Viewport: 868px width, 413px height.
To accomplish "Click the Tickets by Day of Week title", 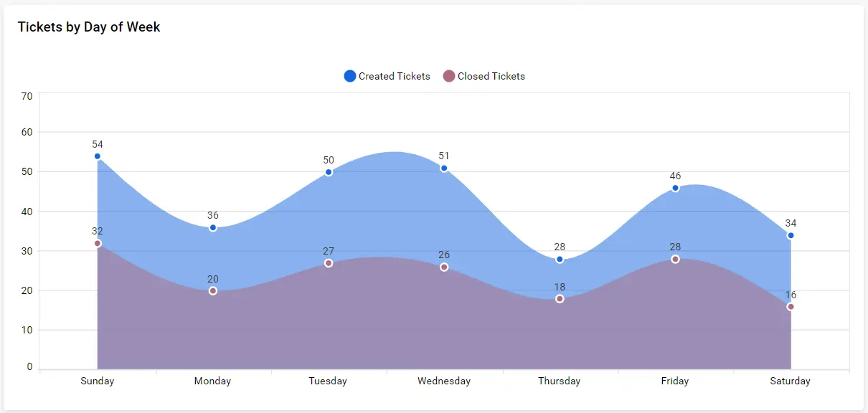I will click(89, 27).
